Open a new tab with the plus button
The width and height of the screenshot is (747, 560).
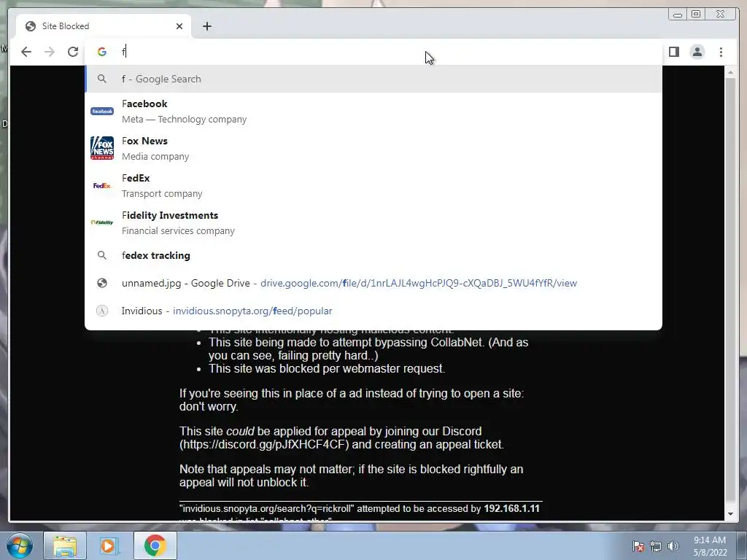[206, 26]
